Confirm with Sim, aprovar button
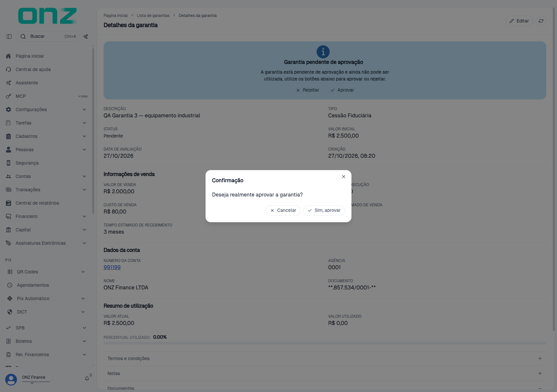557x392 pixels. coord(324,211)
